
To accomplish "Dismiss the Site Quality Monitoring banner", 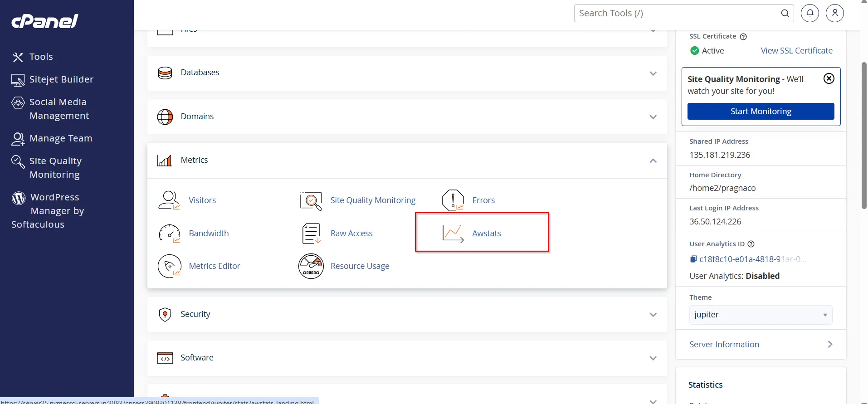I will [829, 78].
